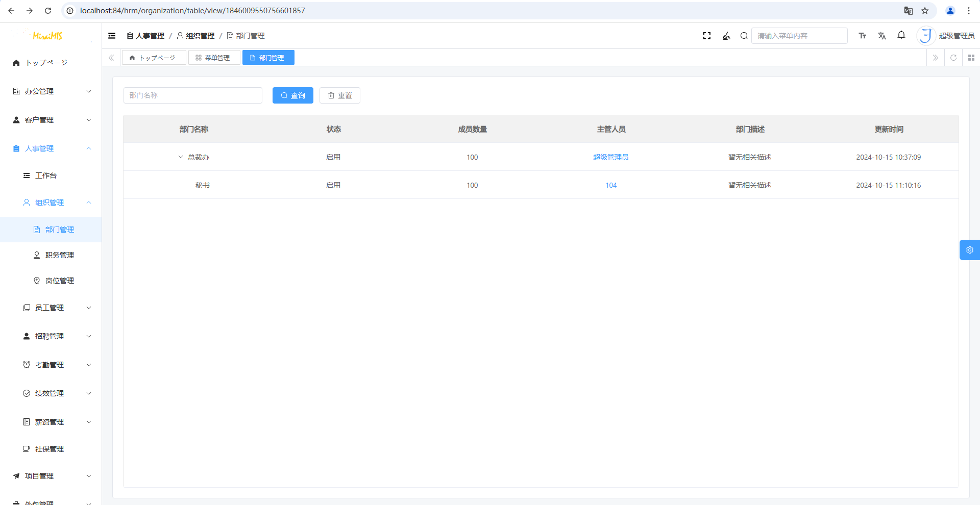Enter fullscreen mode via header icon
The width and height of the screenshot is (980, 505).
click(707, 36)
